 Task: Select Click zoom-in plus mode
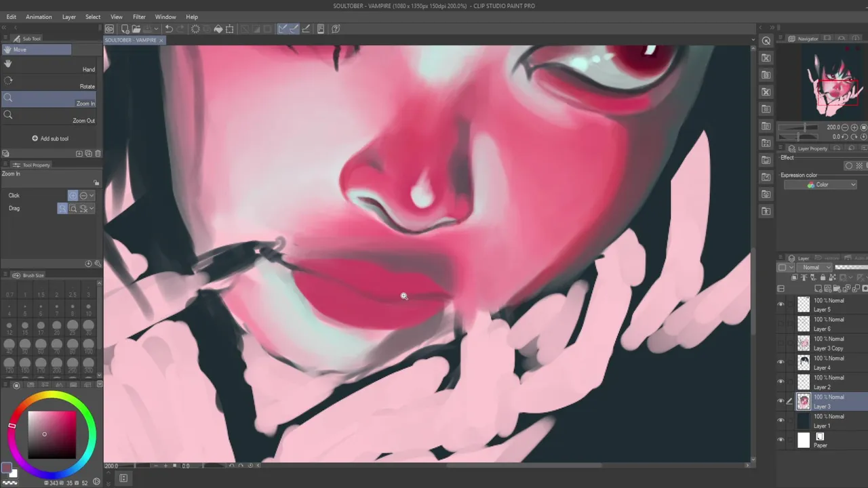tap(73, 195)
